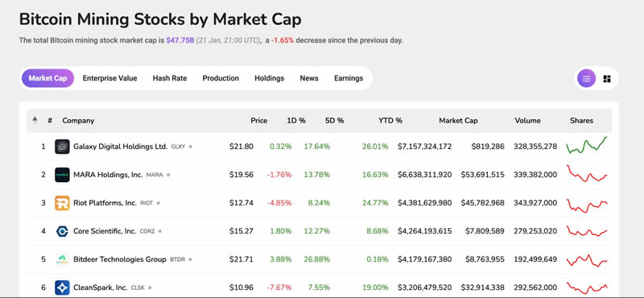Click the MARA Holdings logo icon
Viewport: 644px width, 298px height.
click(62, 175)
